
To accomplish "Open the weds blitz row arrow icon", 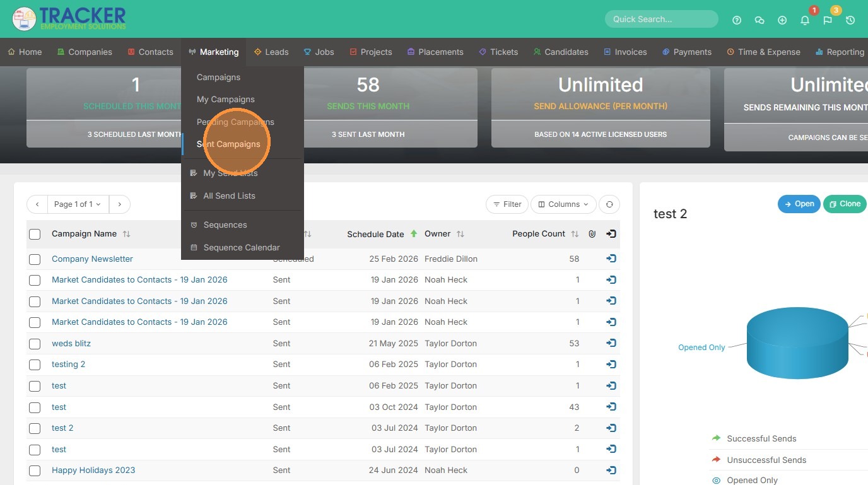I will click(x=611, y=343).
